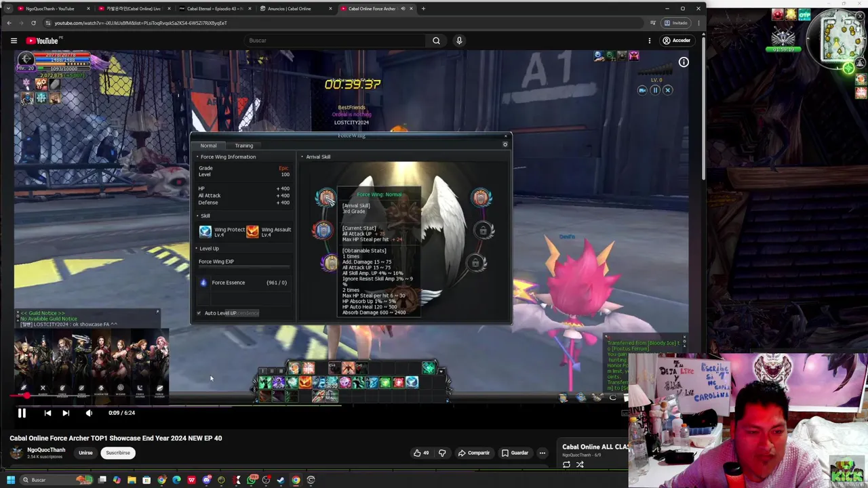Dislike the video with thumbs-down button
868x488 pixels.
pos(442,453)
